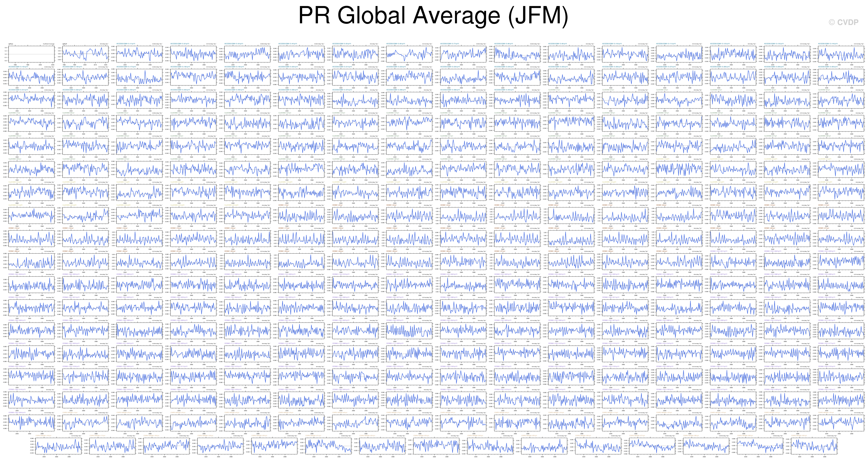Click the ACCESS-ESM1-5 r30i1p1f1 plot
This screenshot has height=463, width=868.
click(841, 77)
